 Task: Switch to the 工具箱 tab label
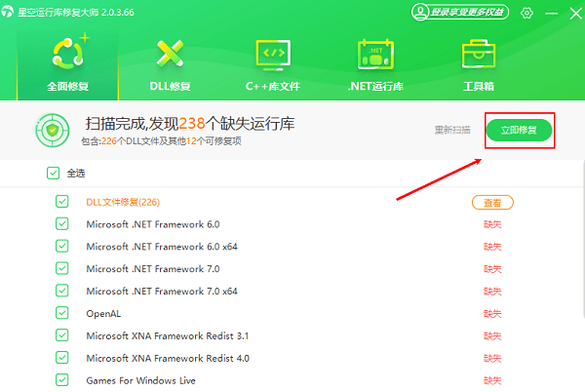[479, 87]
